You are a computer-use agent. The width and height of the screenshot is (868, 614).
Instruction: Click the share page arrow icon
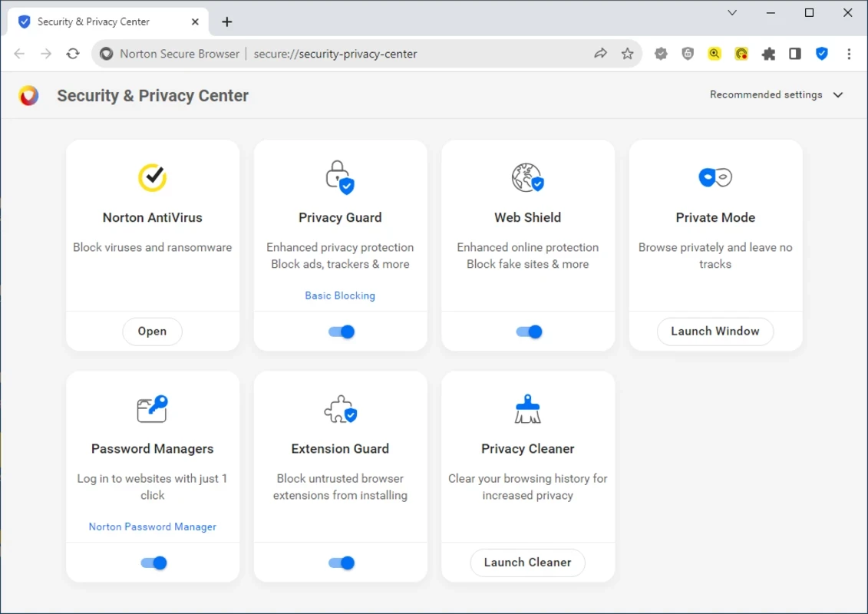[600, 54]
